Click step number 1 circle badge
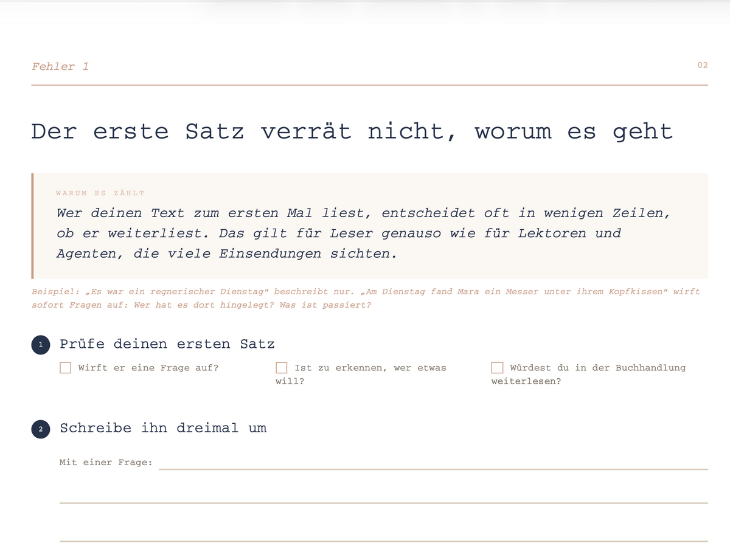The image size is (730, 560). [41, 345]
